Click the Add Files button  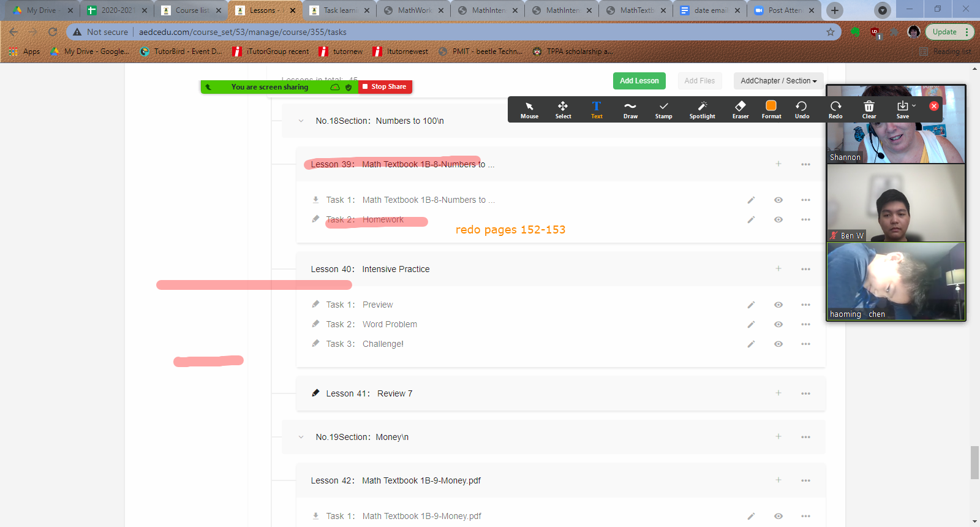[699, 81]
